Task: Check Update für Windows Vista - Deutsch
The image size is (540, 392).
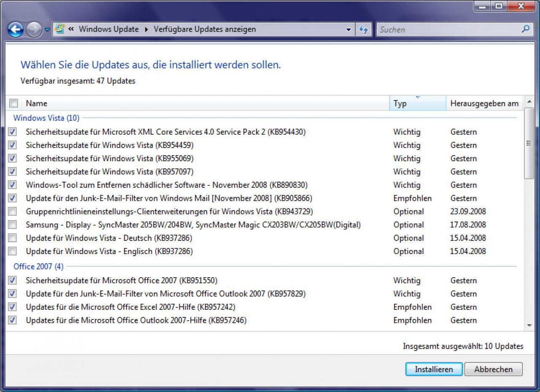Action: click(x=13, y=238)
